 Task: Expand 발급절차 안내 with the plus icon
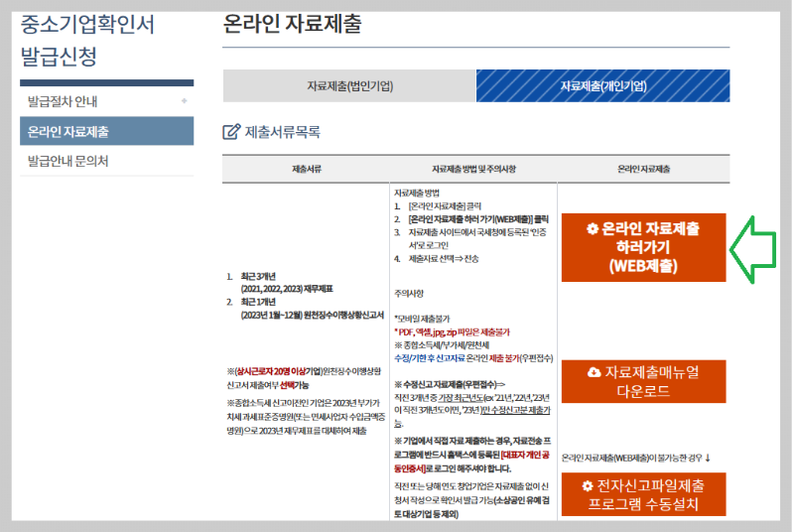point(185,101)
